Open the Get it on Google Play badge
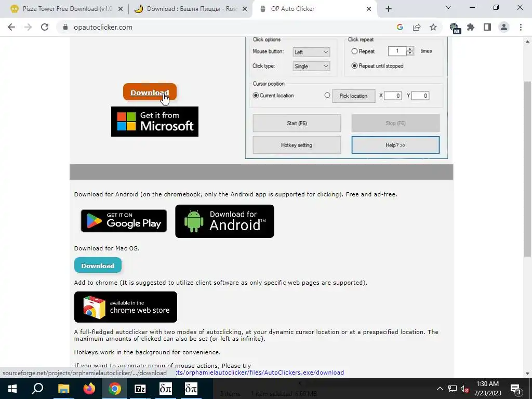532x399 pixels. click(124, 221)
